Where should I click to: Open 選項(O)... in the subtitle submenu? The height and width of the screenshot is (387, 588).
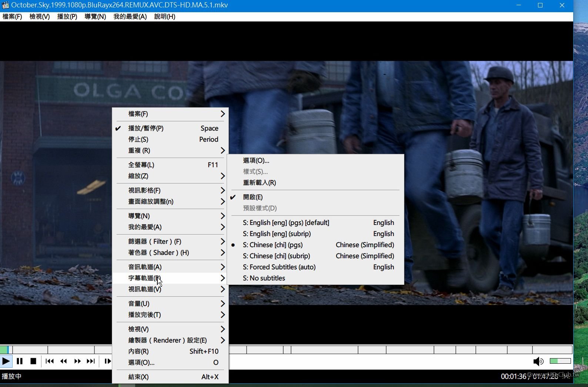point(315,161)
